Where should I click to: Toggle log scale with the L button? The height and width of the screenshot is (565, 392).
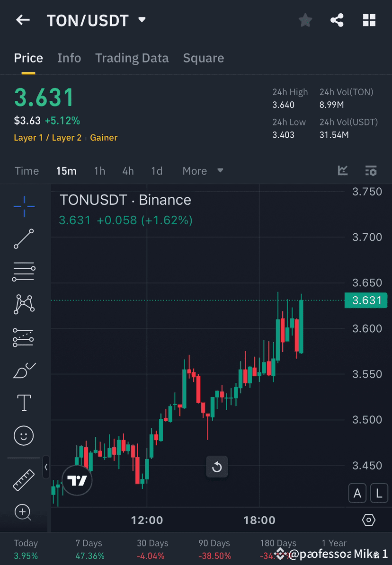(x=379, y=493)
